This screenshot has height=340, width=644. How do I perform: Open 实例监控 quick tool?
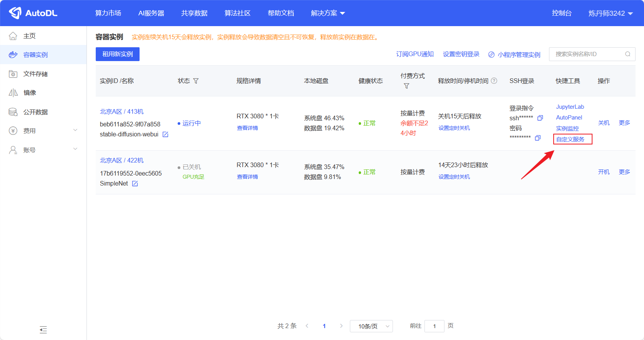[567, 128]
